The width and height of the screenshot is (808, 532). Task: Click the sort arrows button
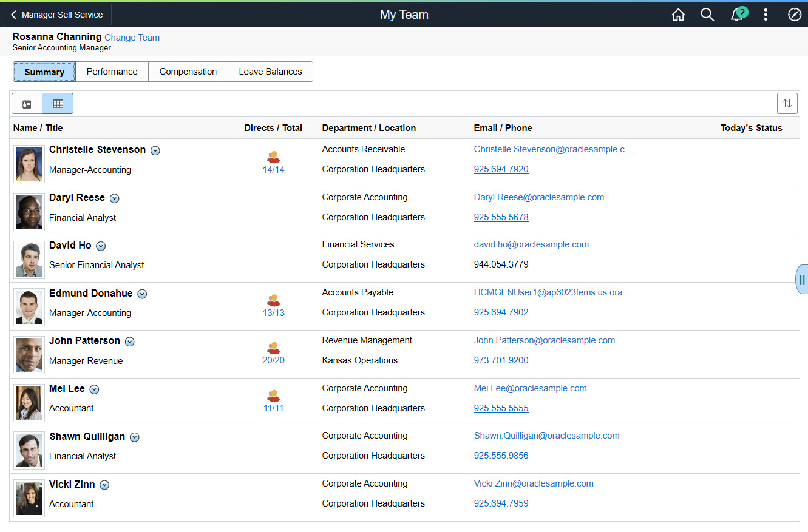coord(787,103)
